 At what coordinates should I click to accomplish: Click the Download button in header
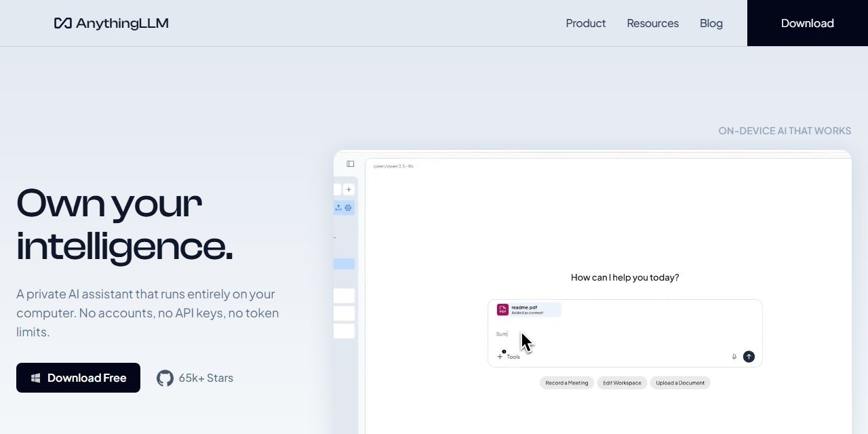tap(808, 23)
